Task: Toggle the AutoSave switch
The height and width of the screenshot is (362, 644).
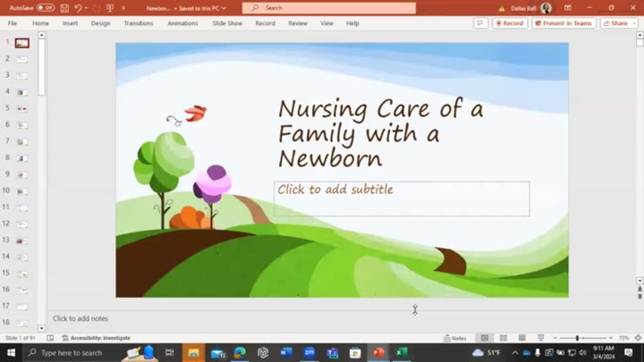Action: [45, 8]
